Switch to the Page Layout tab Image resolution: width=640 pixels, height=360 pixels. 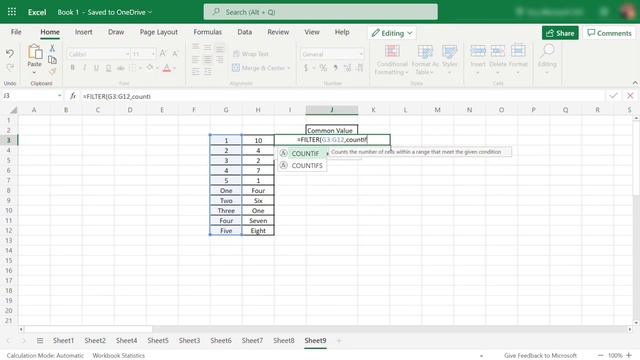[x=158, y=32]
